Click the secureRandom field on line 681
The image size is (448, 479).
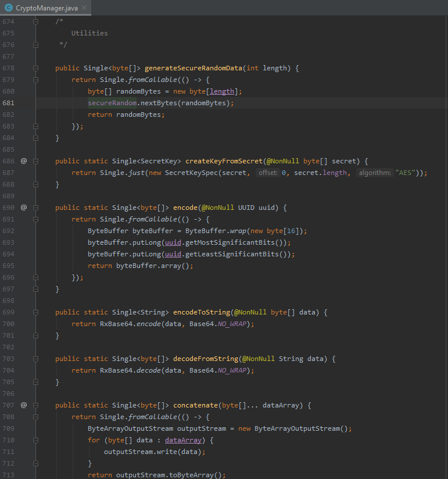pyautogui.click(x=112, y=103)
